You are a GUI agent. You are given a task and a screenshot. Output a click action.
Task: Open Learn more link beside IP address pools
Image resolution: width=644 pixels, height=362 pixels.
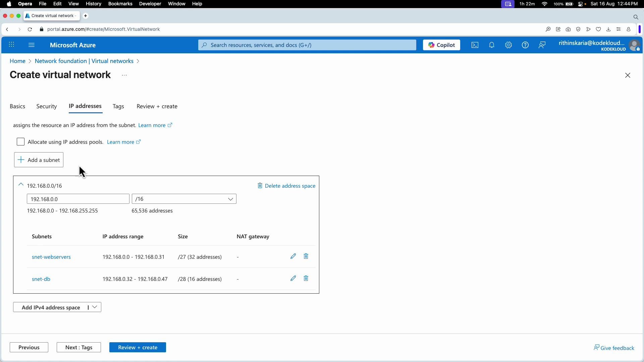pyautogui.click(x=124, y=142)
